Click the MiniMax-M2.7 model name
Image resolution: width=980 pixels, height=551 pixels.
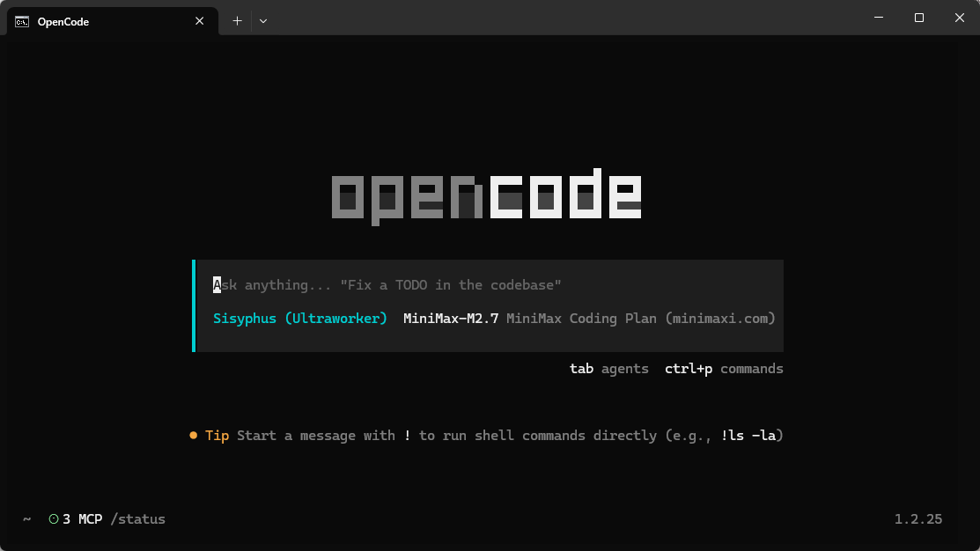(451, 319)
